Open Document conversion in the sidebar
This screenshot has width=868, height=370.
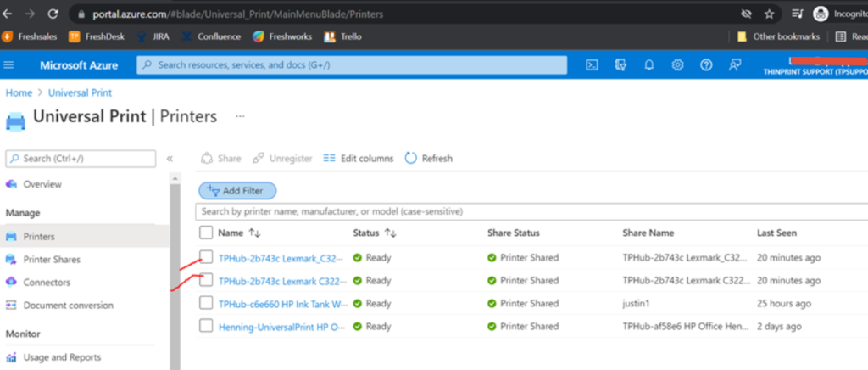tap(68, 306)
